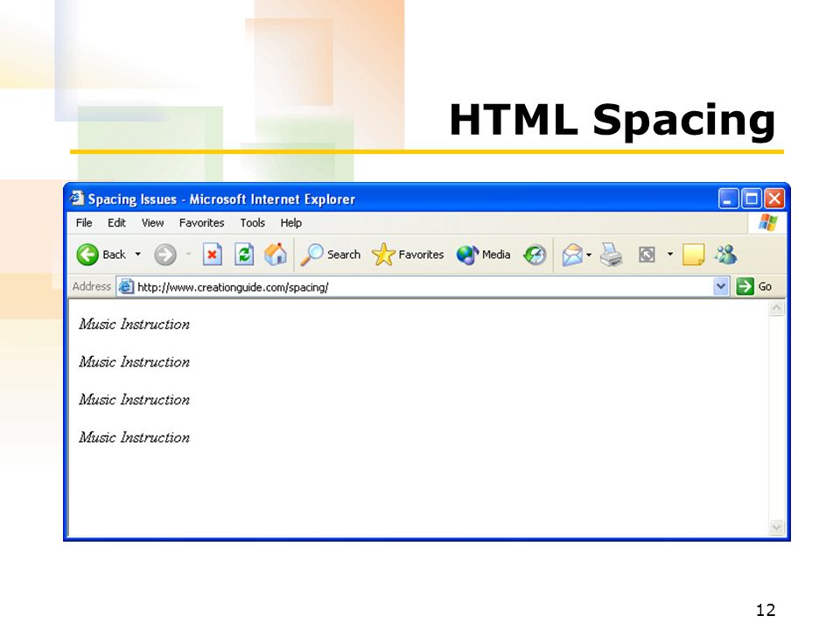
Task: Open the Messenger people icon
Action: click(726, 255)
